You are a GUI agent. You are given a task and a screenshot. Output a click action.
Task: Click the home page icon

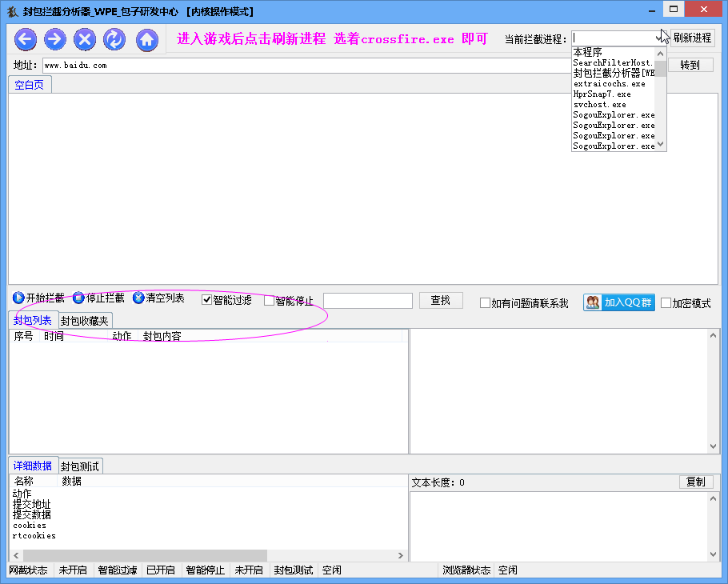[147, 39]
